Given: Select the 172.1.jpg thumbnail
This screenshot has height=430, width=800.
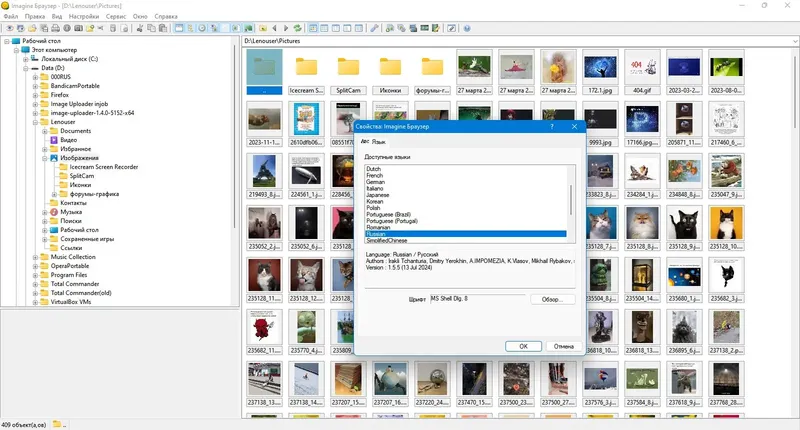Looking at the screenshot, I should point(600,72).
